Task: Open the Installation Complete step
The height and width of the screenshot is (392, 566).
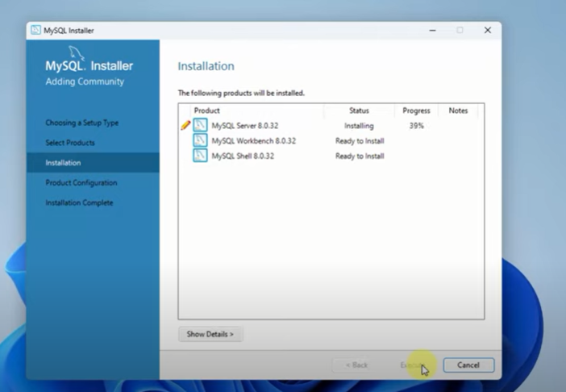Action: pos(79,202)
